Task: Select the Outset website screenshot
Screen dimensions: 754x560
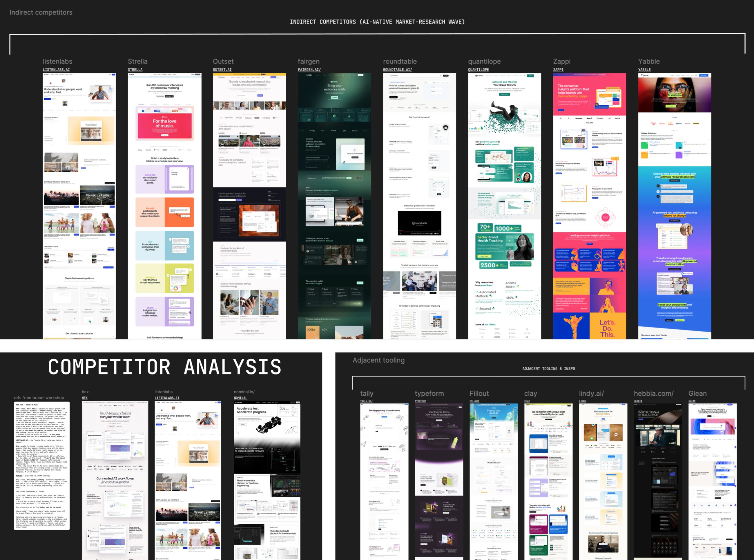Action: (x=249, y=206)
